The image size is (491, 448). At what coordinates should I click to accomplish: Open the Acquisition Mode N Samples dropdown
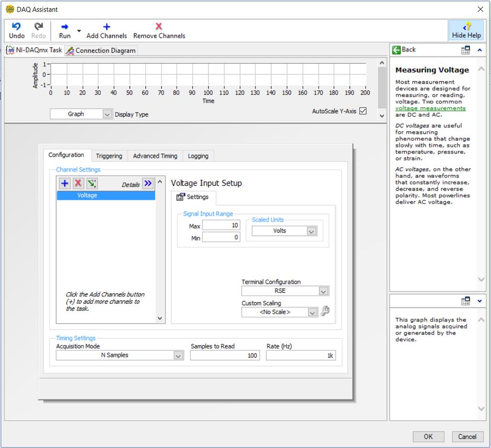click(x=119, y=355)
